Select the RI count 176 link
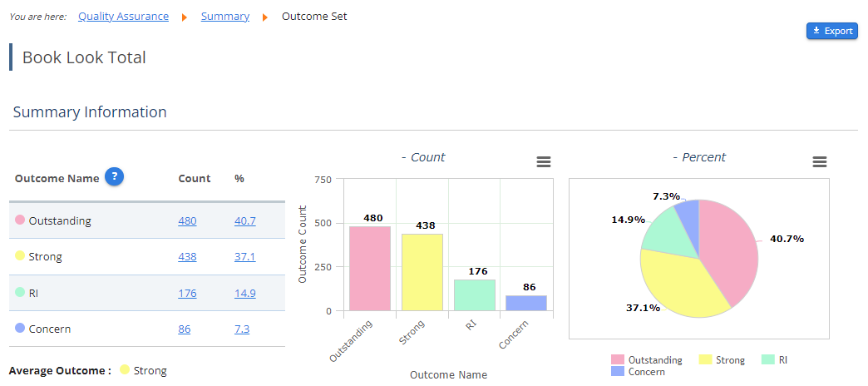The width and height of the screenshot is (868, 386). (187, 293)
